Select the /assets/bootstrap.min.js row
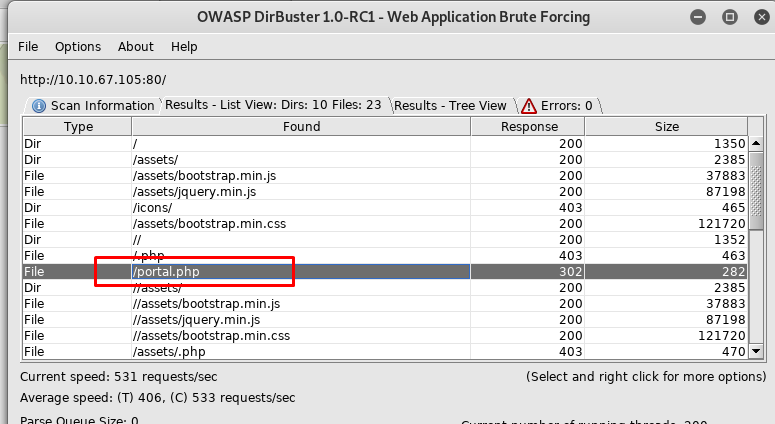This screenshot has width=775, height=424. tap(386, 175)
